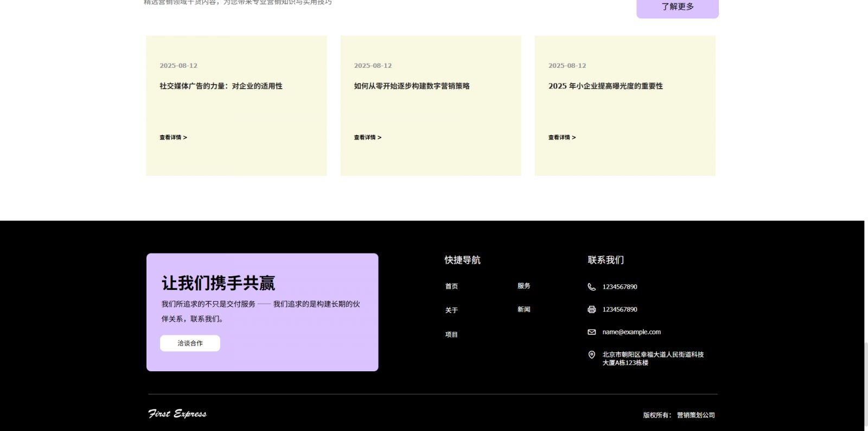Viewport: 868px width, 431px height.
Task: Click 查看详情 under 2025 年小企业 article
Action: [x=561, y=137]
